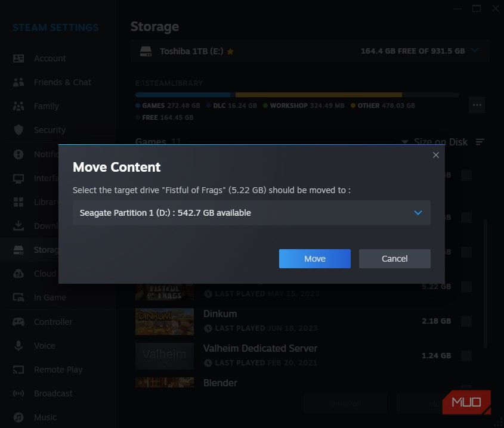Check the Fistful of Frags selection checkbox
This screenshot has height=428, width=504.
pyautogui.click(x=466, y=286)
